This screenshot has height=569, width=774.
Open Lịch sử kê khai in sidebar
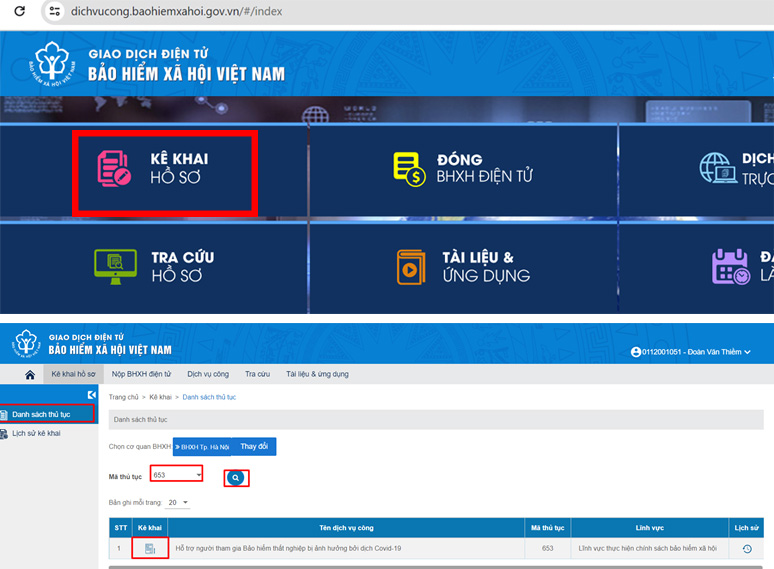[36, 433]
